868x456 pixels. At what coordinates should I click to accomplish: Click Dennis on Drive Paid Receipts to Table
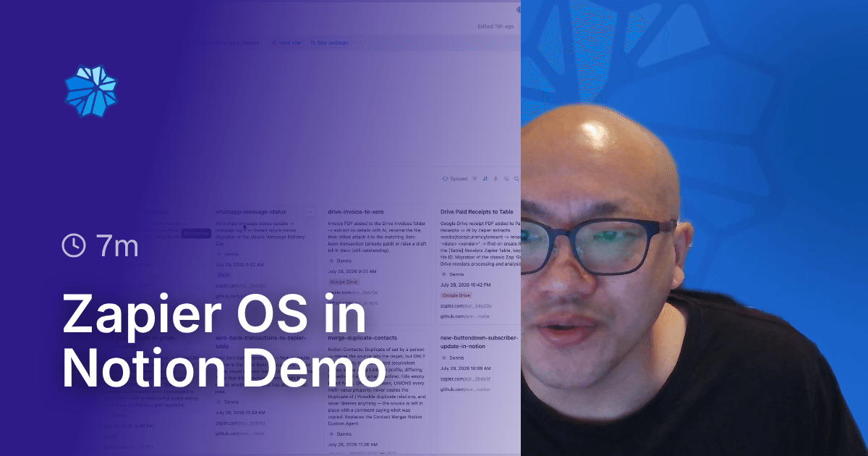tap(453, 274)
